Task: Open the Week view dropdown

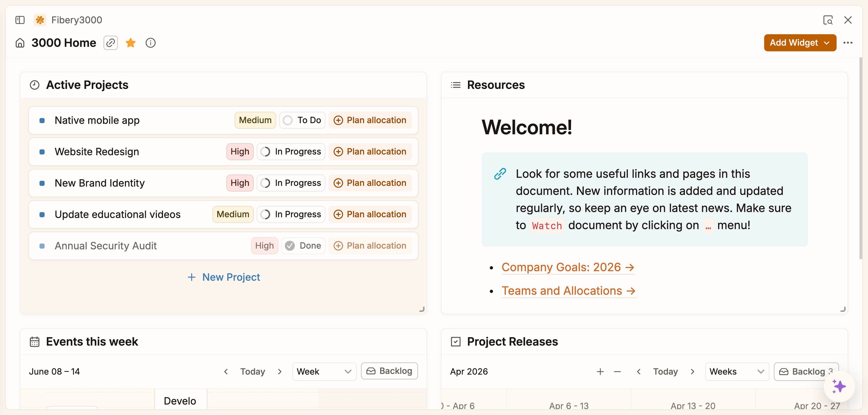Action: coord(324,371)
